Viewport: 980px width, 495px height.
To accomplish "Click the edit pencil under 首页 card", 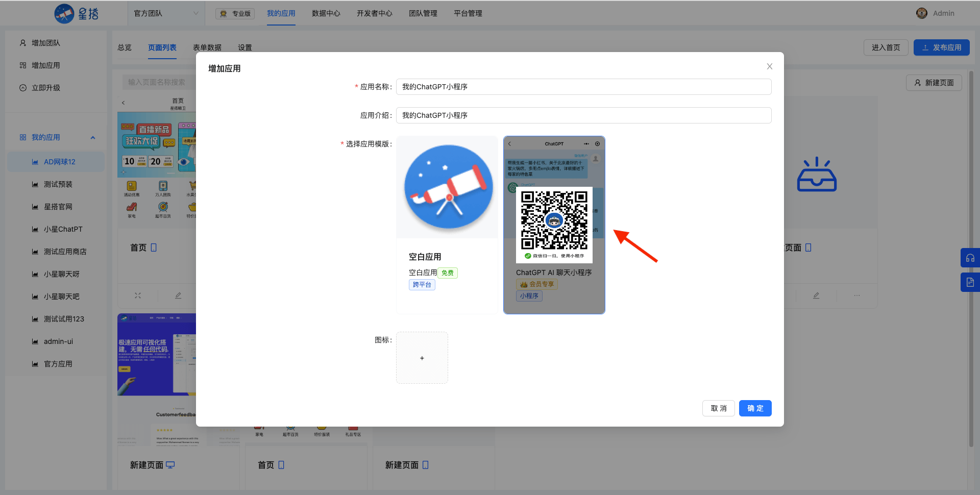I will pyautogui.click(x=178, y=295).
